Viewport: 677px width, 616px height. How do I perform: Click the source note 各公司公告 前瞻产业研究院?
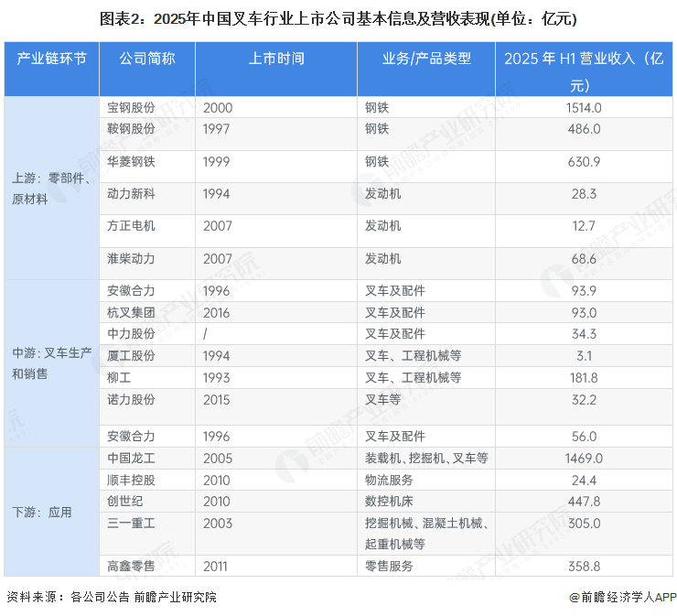(144, 598)
